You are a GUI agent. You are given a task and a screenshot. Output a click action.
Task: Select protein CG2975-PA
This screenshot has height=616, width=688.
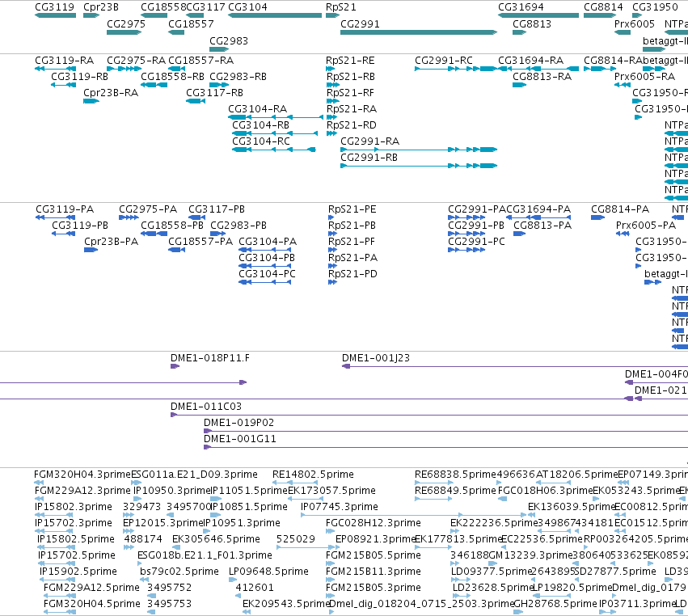point(129,217)
